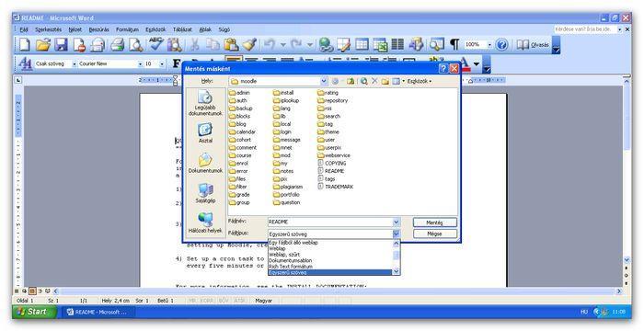This screenshot has height=331, width=644.
Task: Click the Spelling check ABC icon
Action: coord(155,44)
